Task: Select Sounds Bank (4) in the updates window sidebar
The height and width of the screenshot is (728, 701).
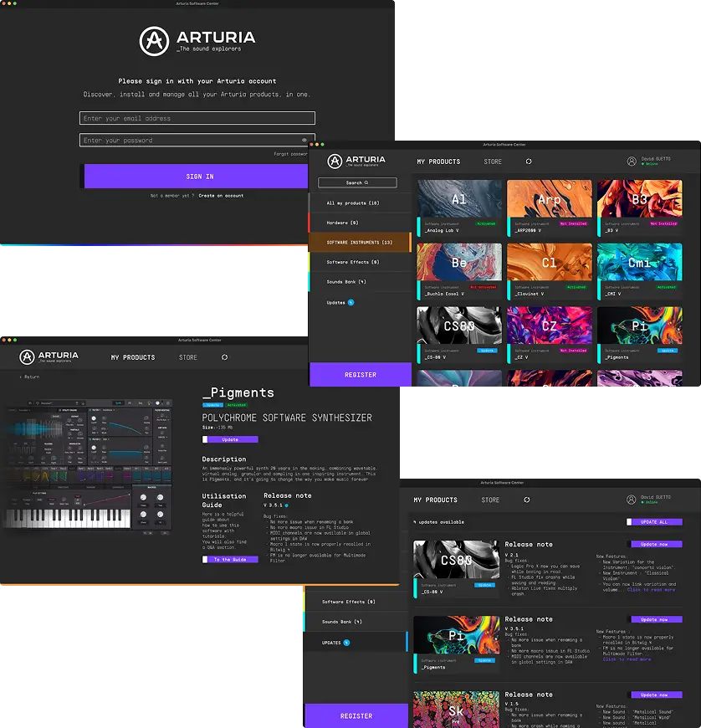Action: pyautogui.click(x=356, y=622)
